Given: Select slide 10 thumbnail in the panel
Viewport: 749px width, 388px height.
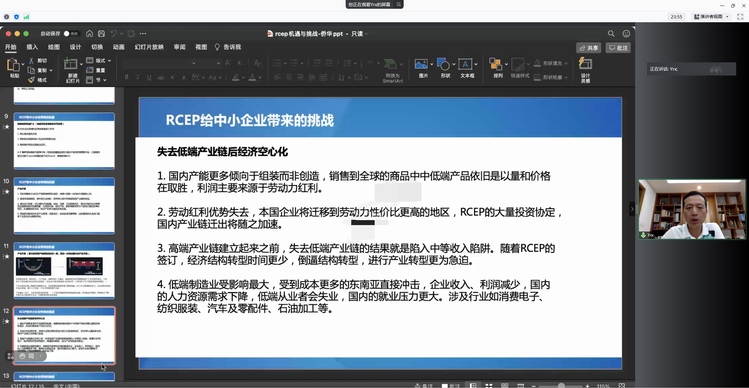Looking at the screenshot, I should click(64, 205).
